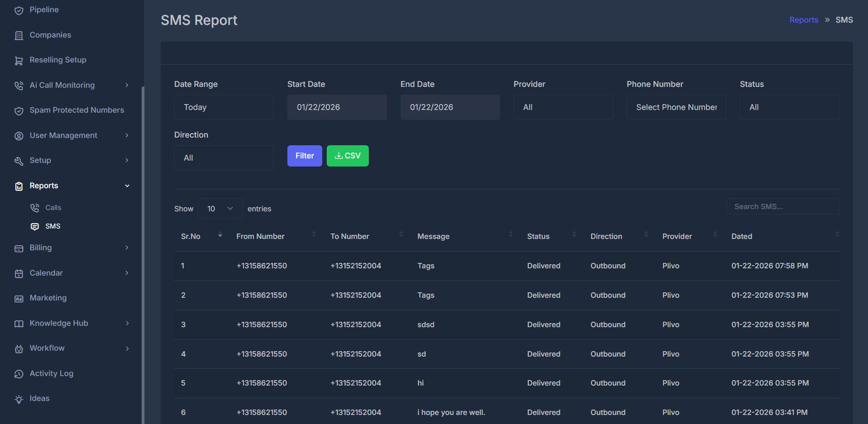The image size is (868, 424).
Task: Expand the Ai Call Monitoring section
Action: pyautogui.click(x=127, y=85)
